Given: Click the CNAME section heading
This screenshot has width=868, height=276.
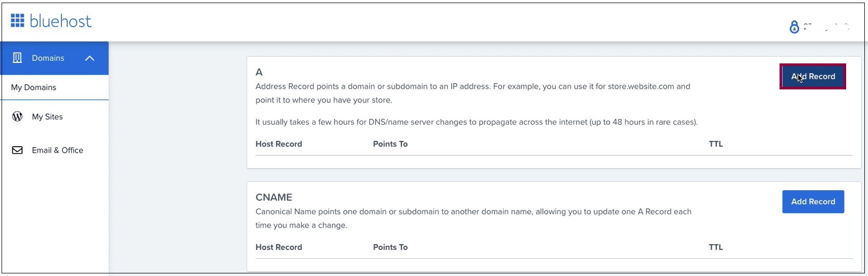Looking at the screenshot, I should 274,198.
